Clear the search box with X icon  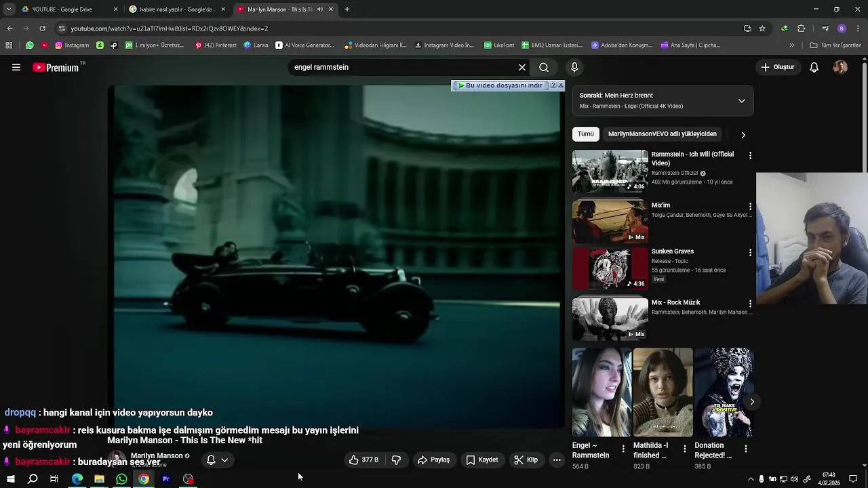coord(522,67)
